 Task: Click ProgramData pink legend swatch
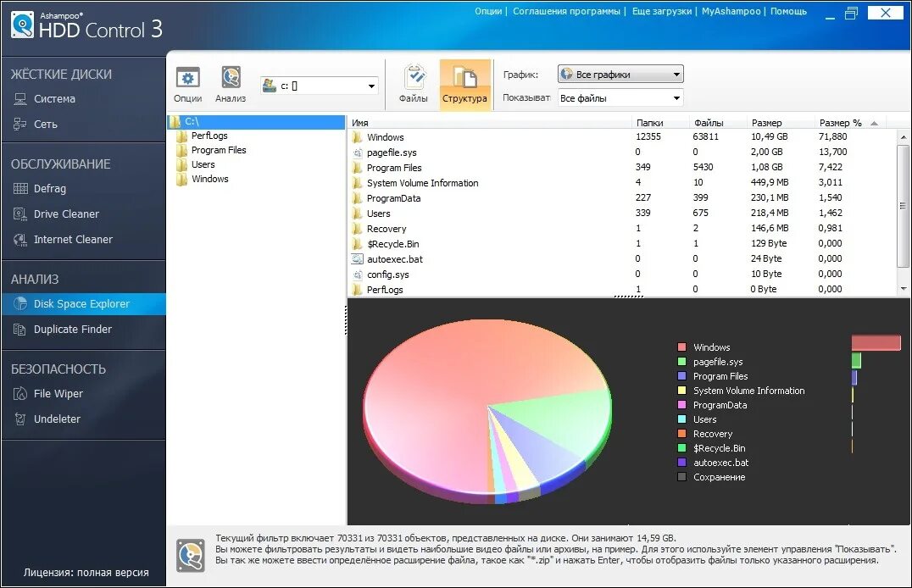(x=681, y=405)
